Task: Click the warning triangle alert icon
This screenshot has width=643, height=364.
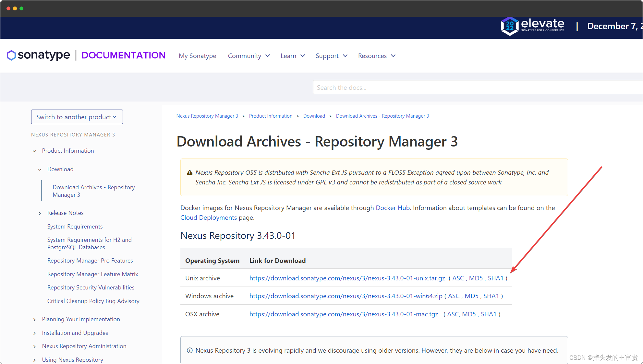Action: coord(190,172)
